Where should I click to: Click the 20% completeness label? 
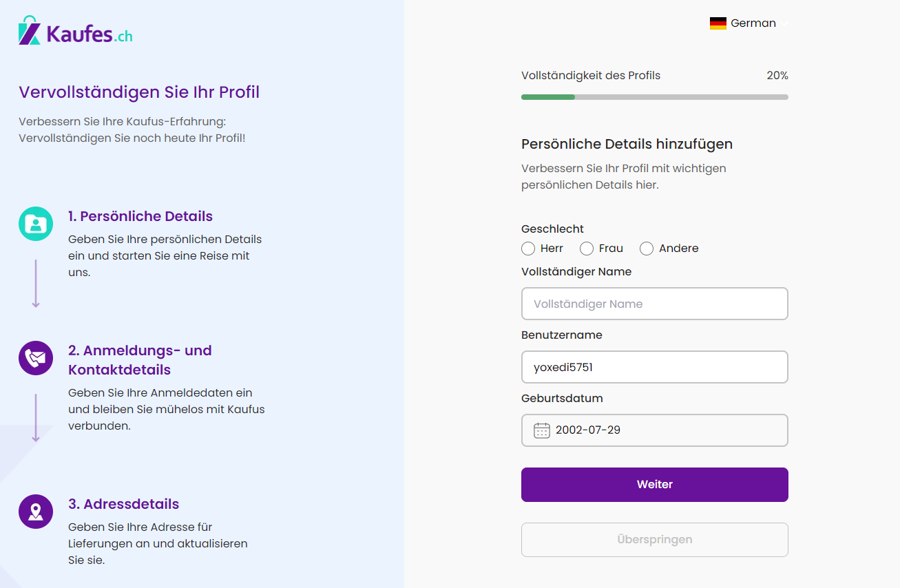pos(777,76)
